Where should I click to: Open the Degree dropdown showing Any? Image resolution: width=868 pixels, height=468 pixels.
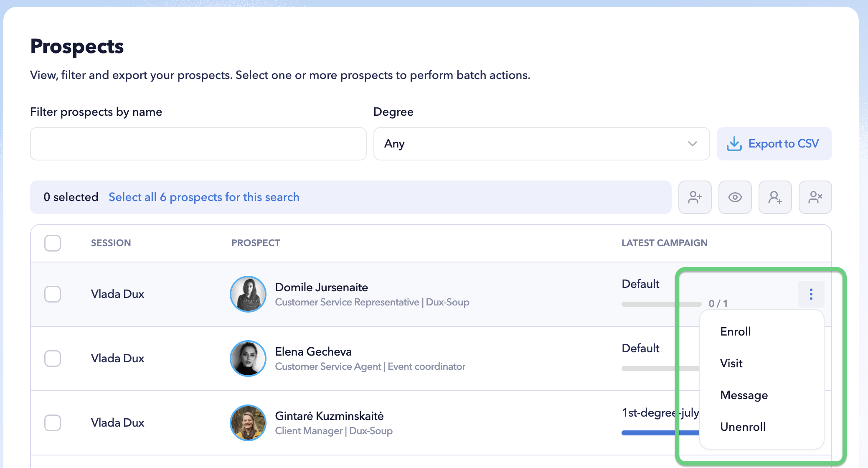[x=541, y=144]
